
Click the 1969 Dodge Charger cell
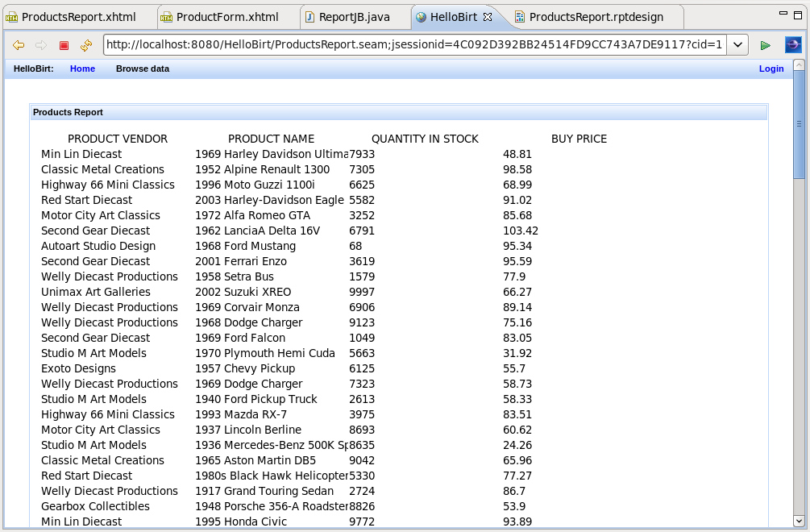(x=249, y=384)
